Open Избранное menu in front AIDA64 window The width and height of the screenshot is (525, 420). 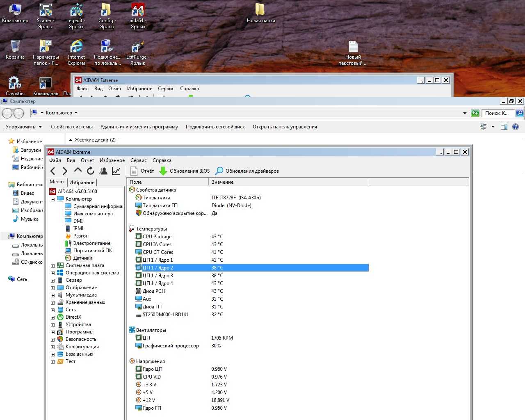[112, 160]
